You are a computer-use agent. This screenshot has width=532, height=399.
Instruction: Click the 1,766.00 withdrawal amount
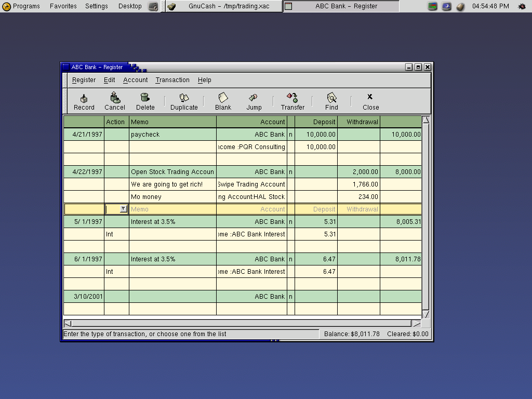point(358,184)
